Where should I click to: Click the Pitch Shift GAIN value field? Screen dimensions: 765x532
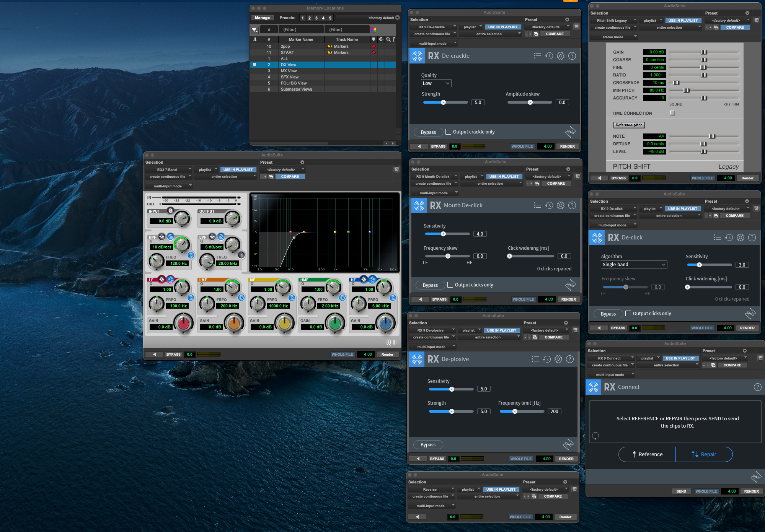click(654, 52)
